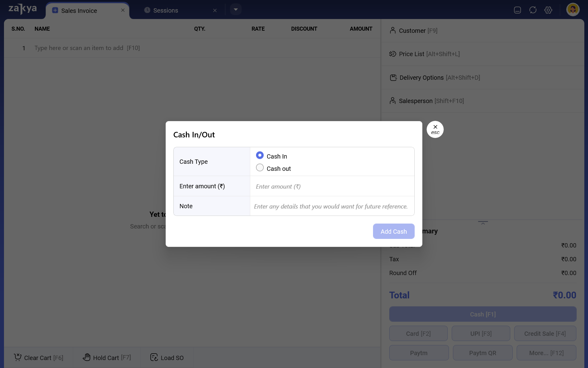Select the Cash out radio button
The width and height of the screenshot is (588, 368).
(260, 168)
